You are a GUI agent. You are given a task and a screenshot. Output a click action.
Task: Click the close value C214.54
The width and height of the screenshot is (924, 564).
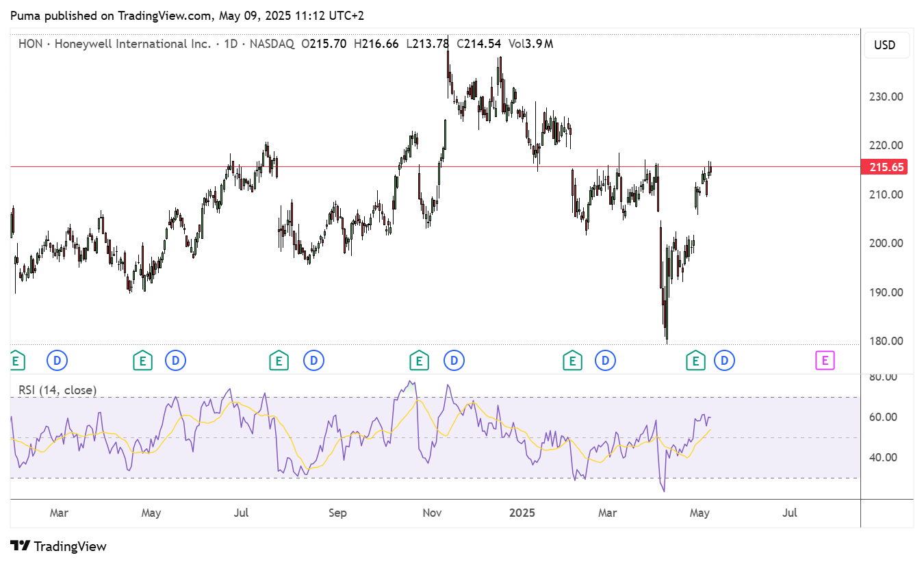[x=478, y=44]
